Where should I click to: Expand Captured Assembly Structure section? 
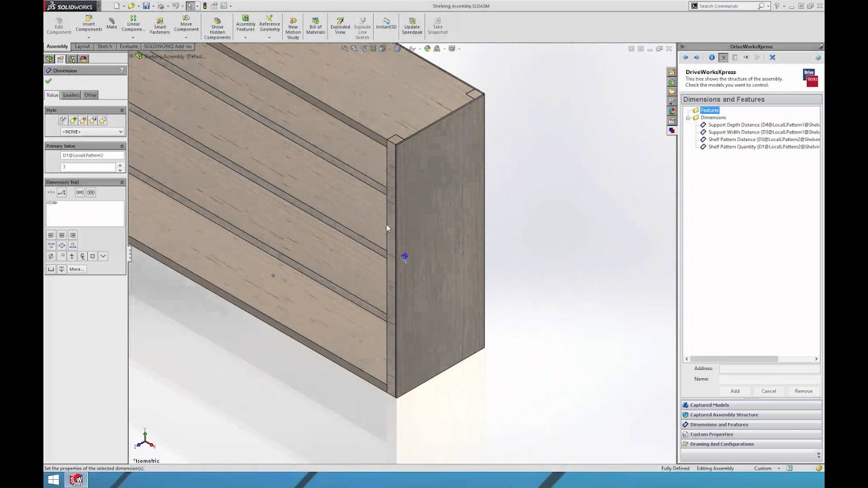pos(751,415)
